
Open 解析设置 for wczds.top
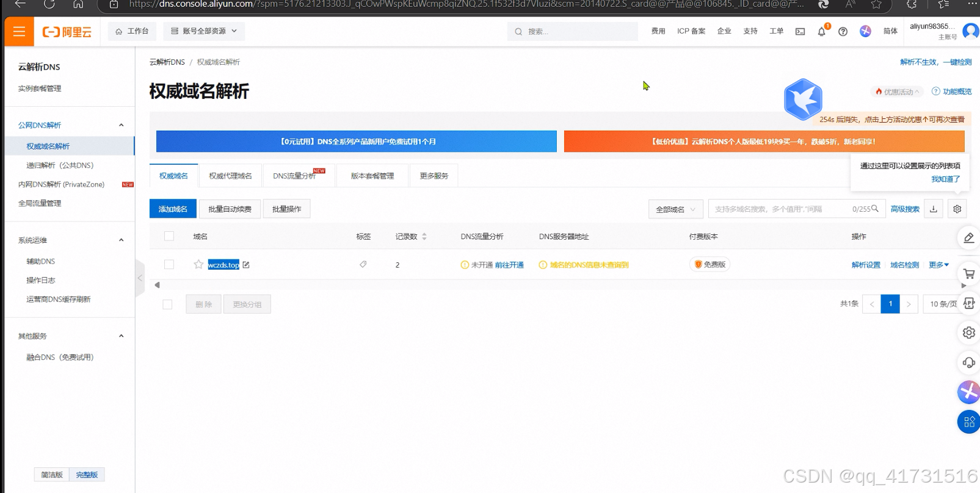coord(866,265)
